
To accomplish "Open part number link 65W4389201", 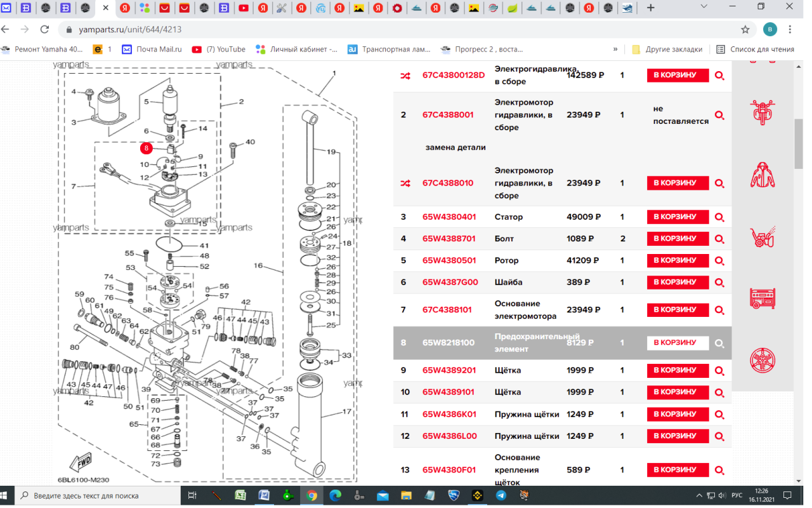I will [449, 370].
